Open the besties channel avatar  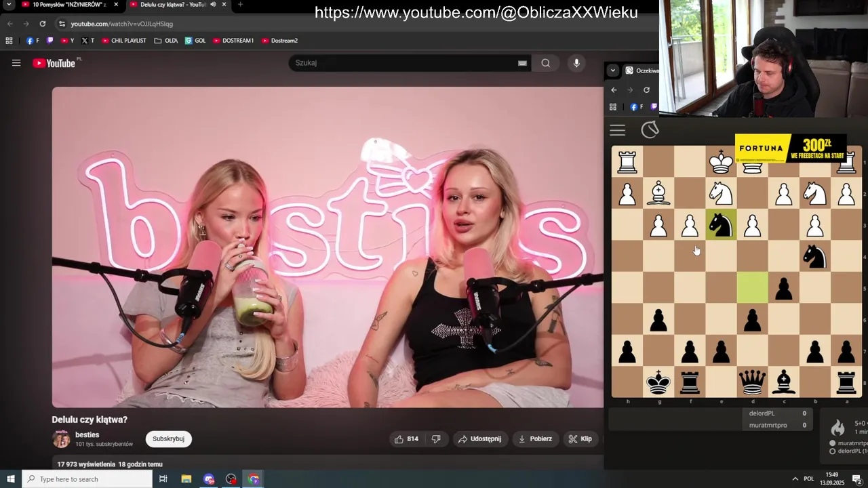[61, 439]
